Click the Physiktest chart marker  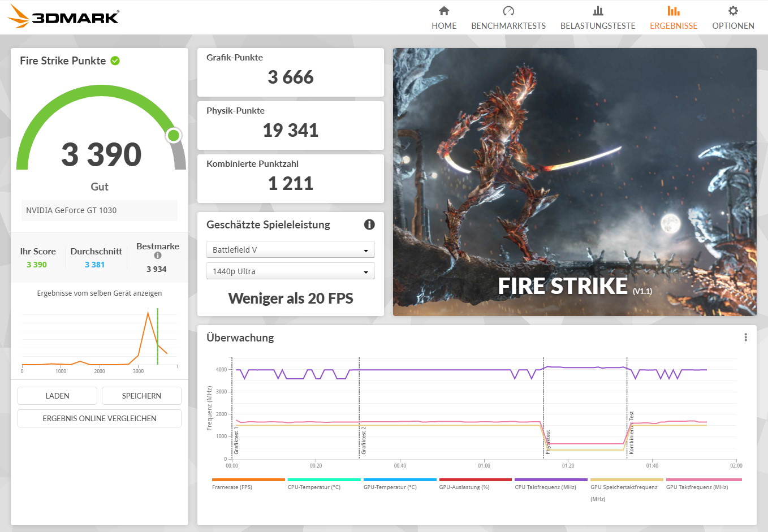point(547,442)
